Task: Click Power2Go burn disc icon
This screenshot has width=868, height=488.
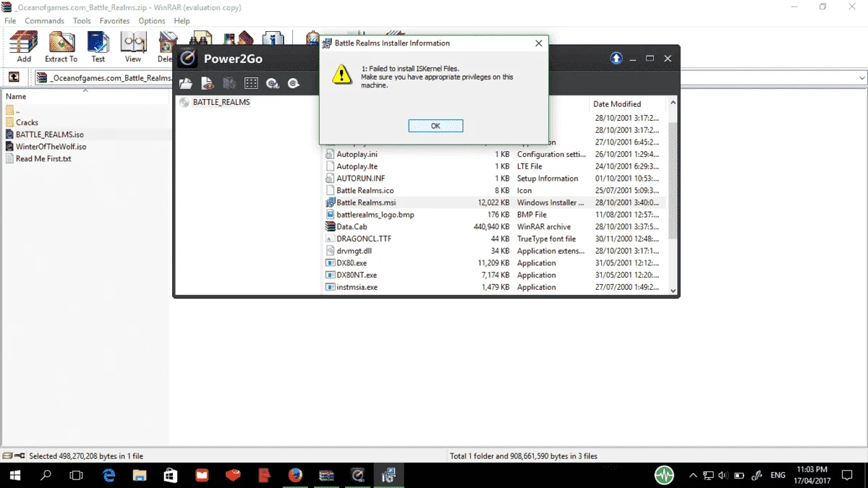Action: tap(273, 83)
